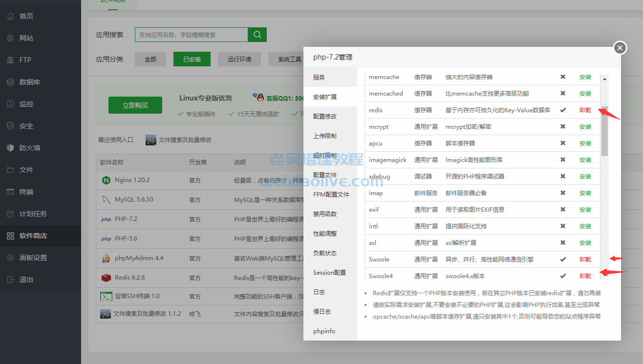Viewport: 643px width, 364px height.
Task: Filter apps by 运行环境 category
Action: pos(239,59)
